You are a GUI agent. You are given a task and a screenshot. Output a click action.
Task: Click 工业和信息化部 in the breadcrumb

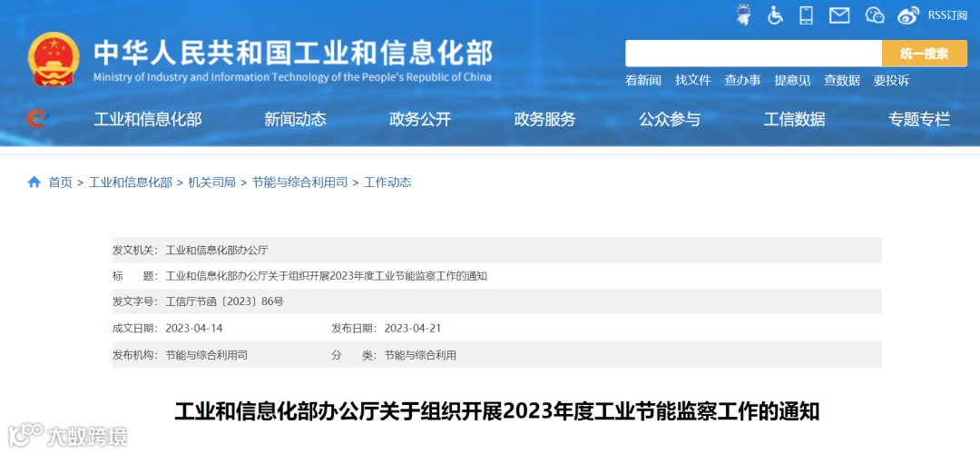coord(131,183)
